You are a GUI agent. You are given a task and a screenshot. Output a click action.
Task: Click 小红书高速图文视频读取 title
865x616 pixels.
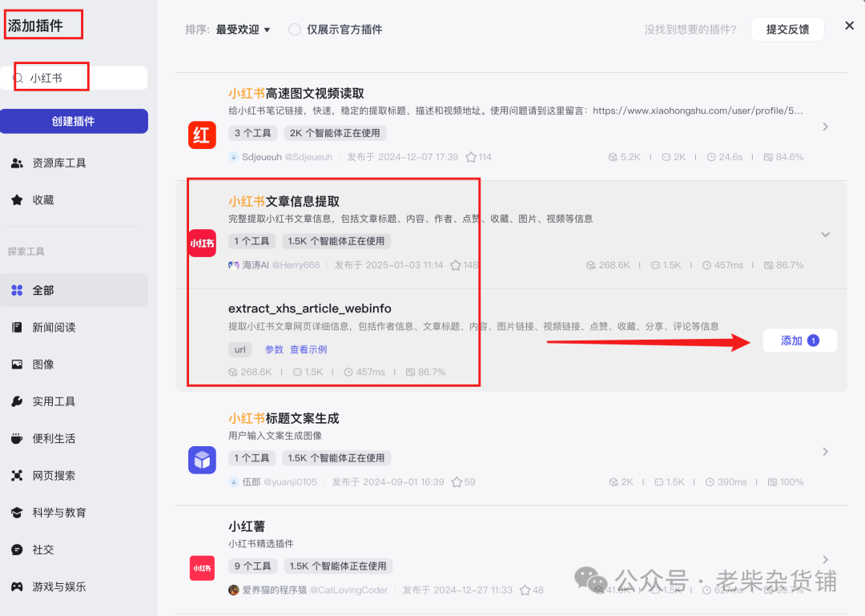click(x=296, y=93)
